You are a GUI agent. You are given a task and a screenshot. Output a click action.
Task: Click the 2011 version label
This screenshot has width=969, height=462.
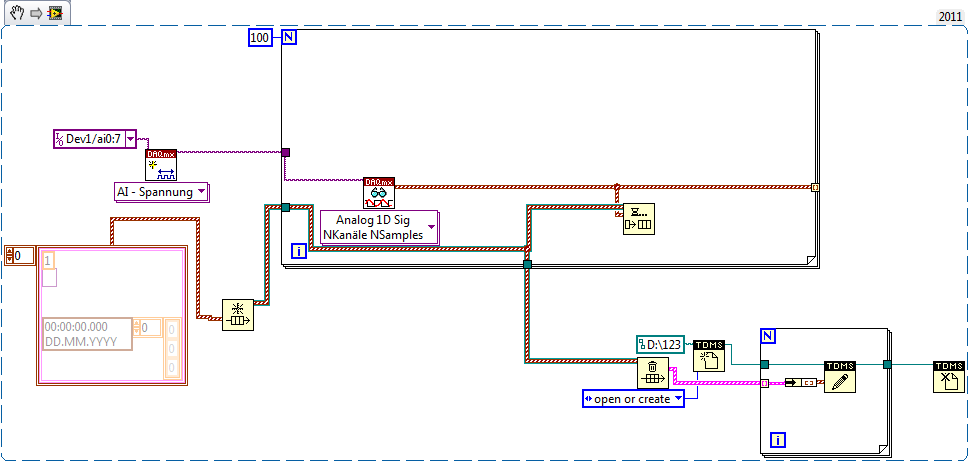point(950,17)
